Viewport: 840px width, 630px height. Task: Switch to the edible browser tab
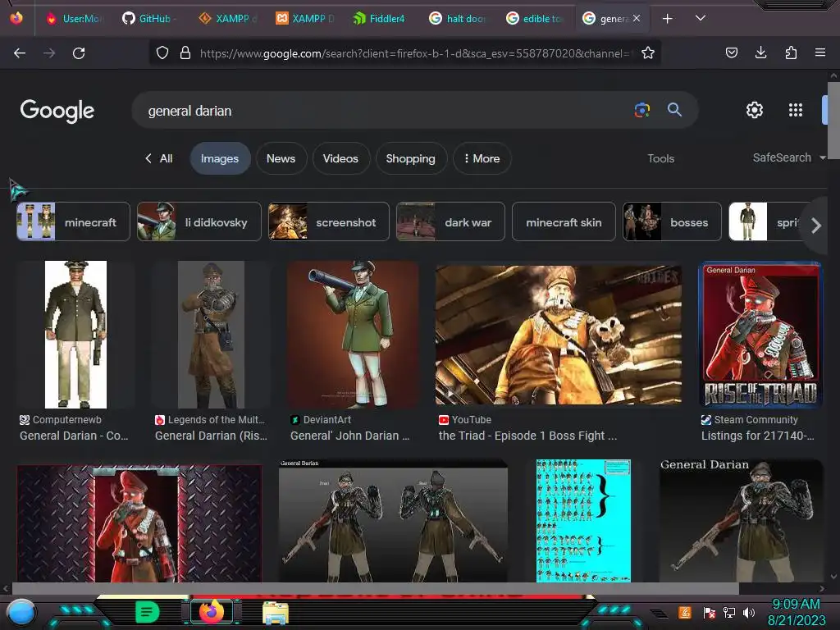534,18
